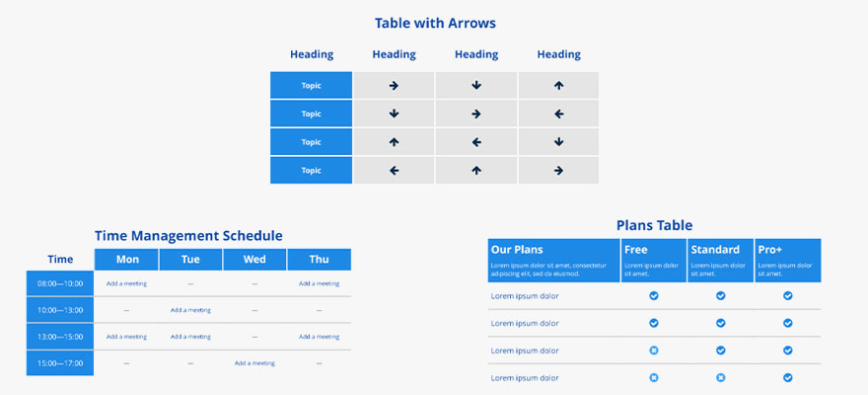The height and width of the screenshot is (395, 868).
Task: Add a meeting on Thu at 13:00—15:00
Action: coord(320,337)
